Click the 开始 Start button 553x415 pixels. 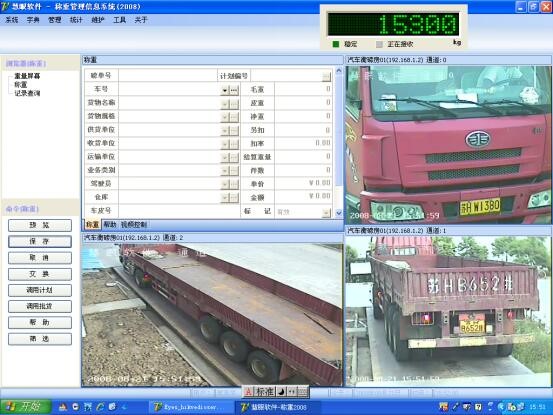(25, 407)
